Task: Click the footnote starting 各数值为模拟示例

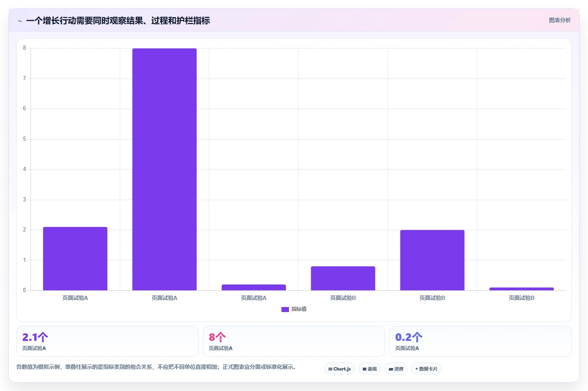Action: click(x=156, y=367)
